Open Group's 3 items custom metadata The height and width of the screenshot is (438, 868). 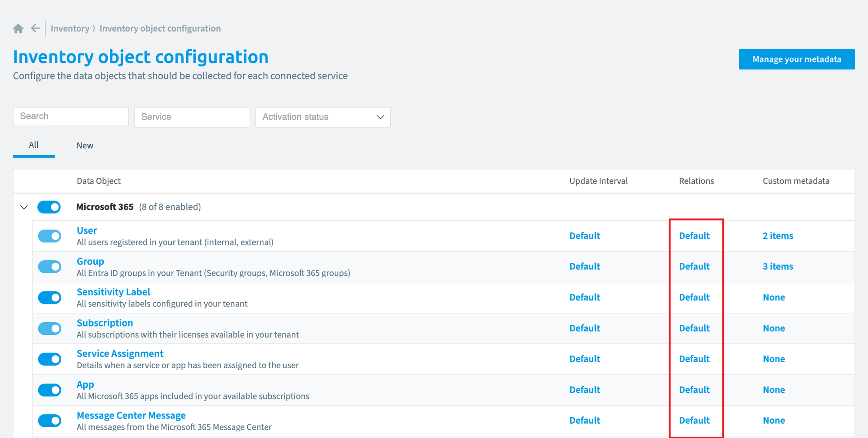coord(778,266)
